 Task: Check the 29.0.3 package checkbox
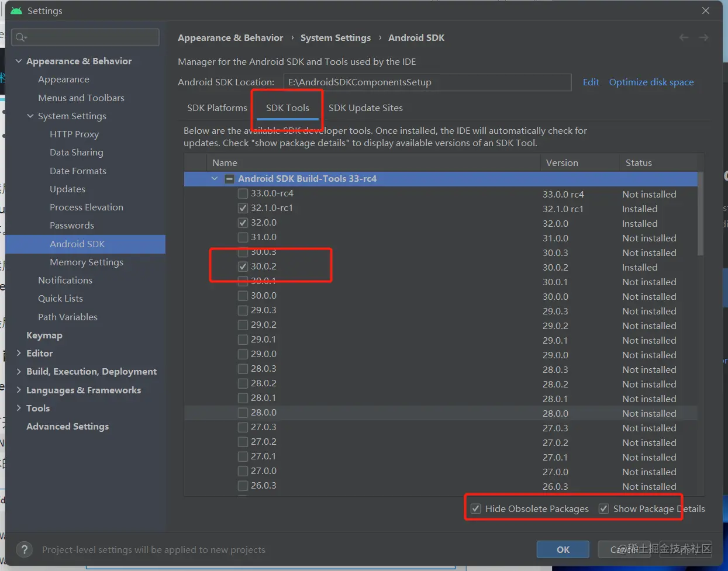[x=243, y=310]
